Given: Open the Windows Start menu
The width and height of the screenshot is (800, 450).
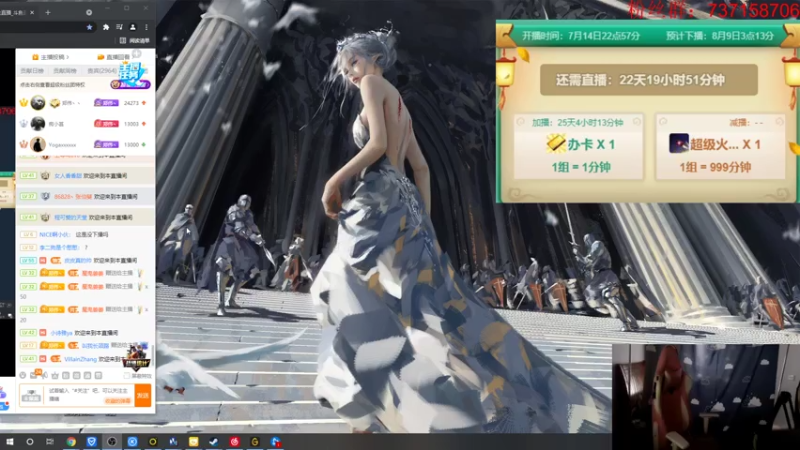Looking at the screenshot, I should (x=9, y=441).
